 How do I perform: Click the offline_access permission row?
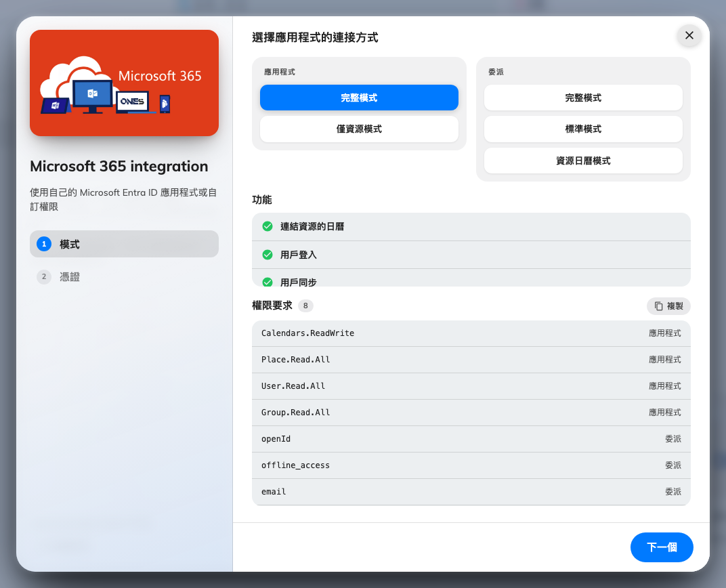coord(471,465)
